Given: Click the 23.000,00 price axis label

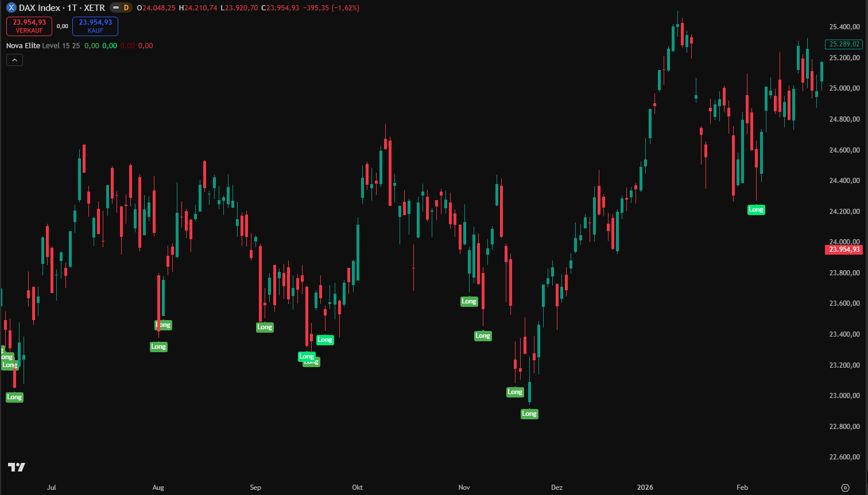Looking at the screenshot, I should (844, 396).
